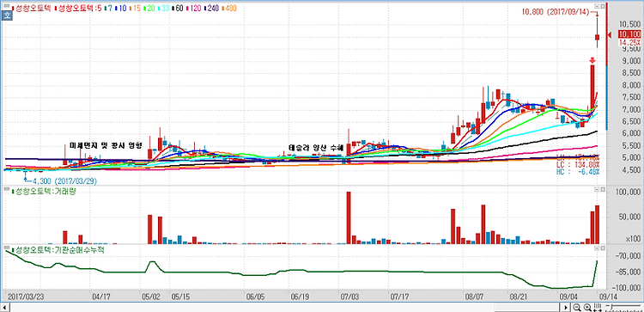Click the 09/14 red candlestick body
Screen dimensions: 644x312
pos(597,38)
